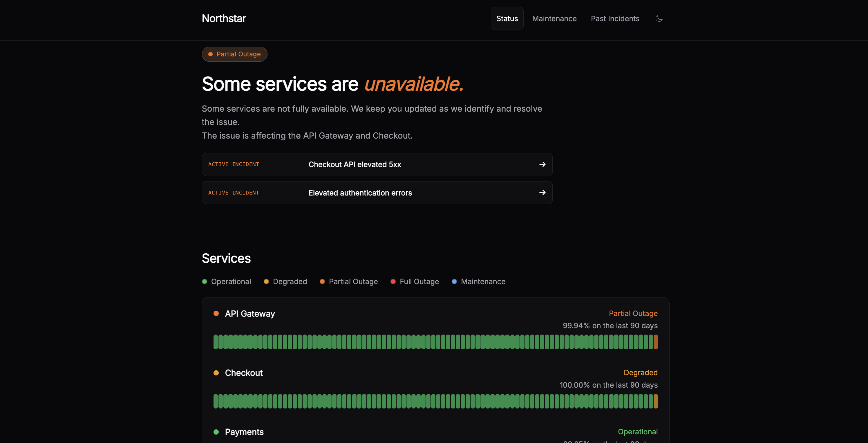The height and width of the screenshot is (443, 868).
Task: Click the Partial Outage status badge
Action: pyautogui.click(x=234, y=54)
